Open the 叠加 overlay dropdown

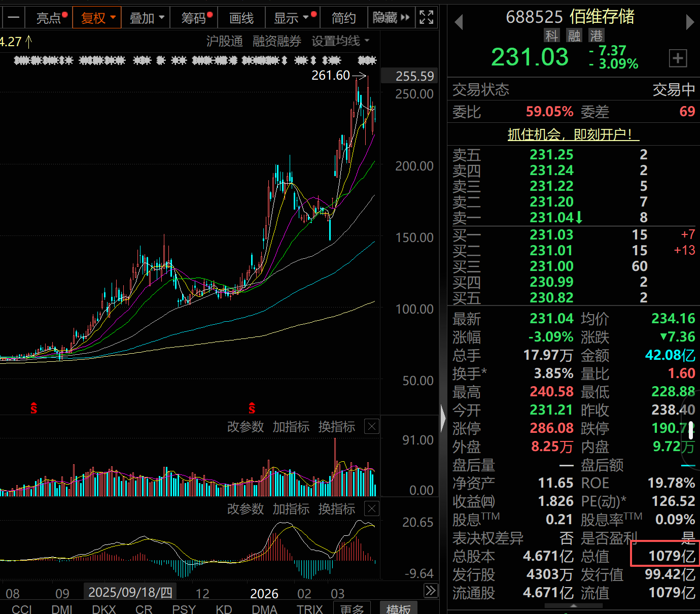click(x=146, y=18)
